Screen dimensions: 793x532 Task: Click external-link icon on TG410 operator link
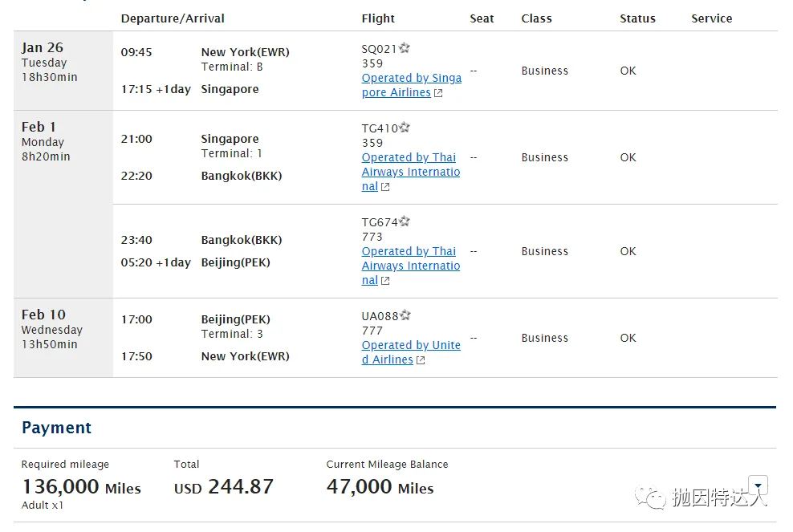(385, 187)
